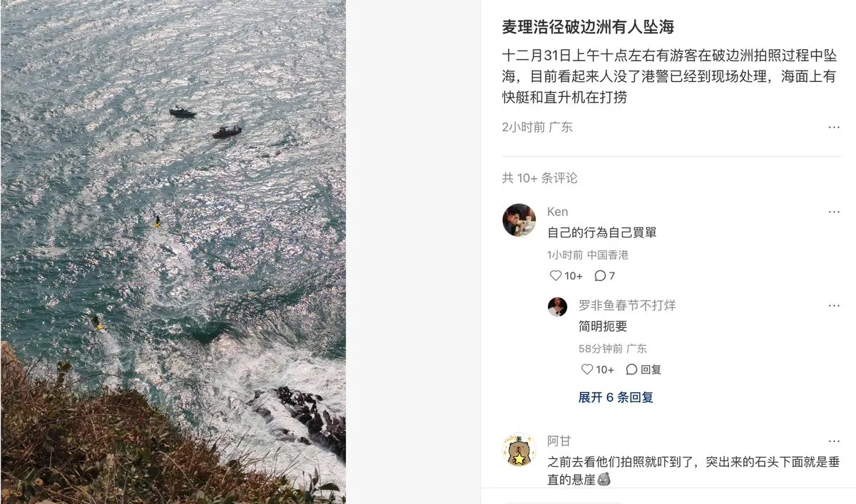Viewport: 856px width, 504px height.
Task: Click the sea rescue photo
Action: point(173,252)
